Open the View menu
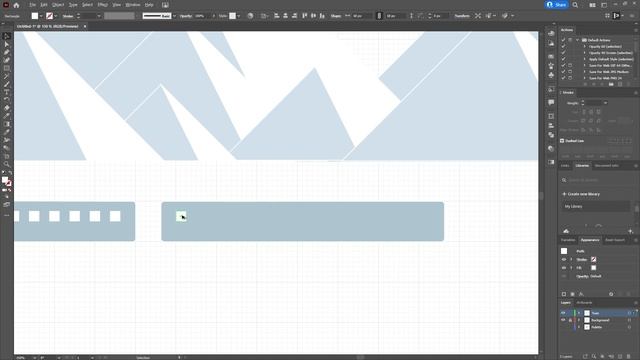This screenshot has height=360, width=640. click(x=117, y=5)
